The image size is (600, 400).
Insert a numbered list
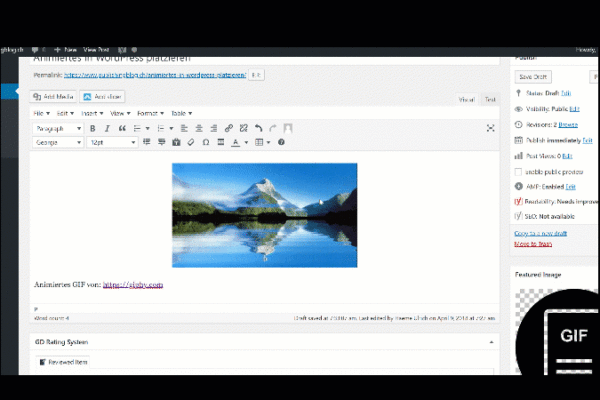point(161,128)
